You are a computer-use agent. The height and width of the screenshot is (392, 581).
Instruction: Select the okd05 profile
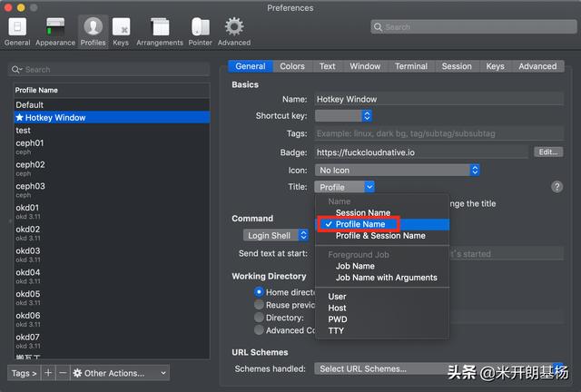click(112, 298)
